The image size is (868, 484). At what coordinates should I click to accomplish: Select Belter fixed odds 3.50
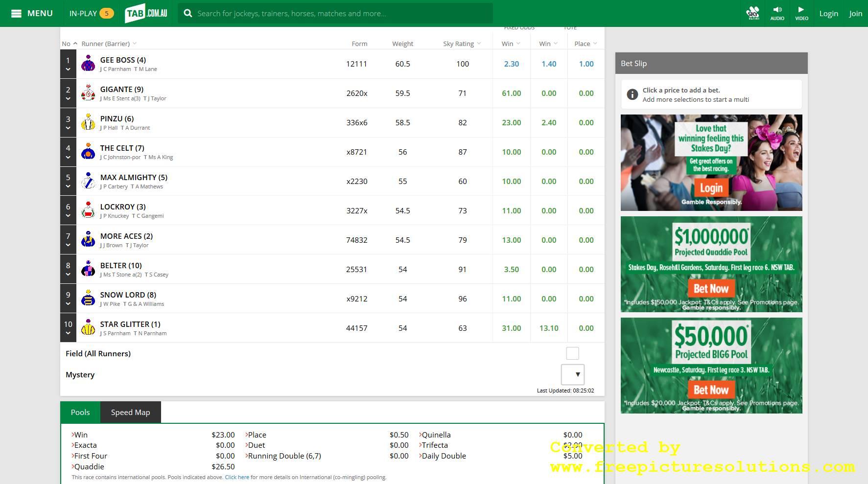click(x=511, y=269)
